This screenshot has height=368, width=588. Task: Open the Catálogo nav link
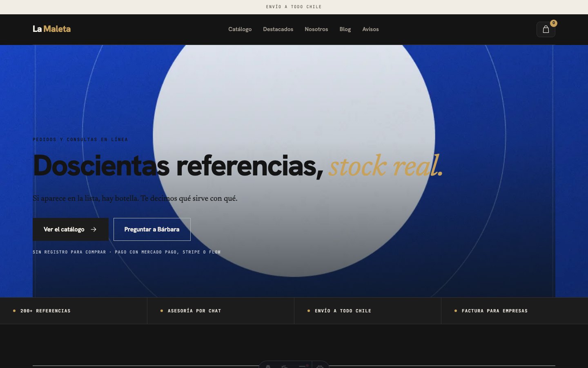[x=240, y=29]
